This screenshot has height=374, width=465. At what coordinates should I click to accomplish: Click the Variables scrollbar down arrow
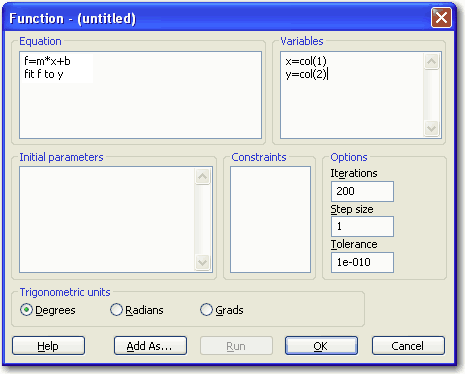pos(432,128)
